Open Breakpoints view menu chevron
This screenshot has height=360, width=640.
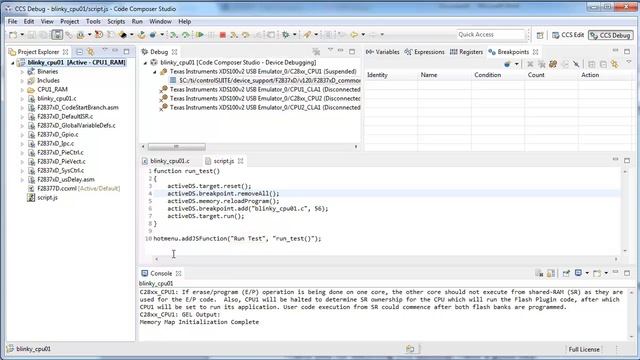tap(629, 62)
